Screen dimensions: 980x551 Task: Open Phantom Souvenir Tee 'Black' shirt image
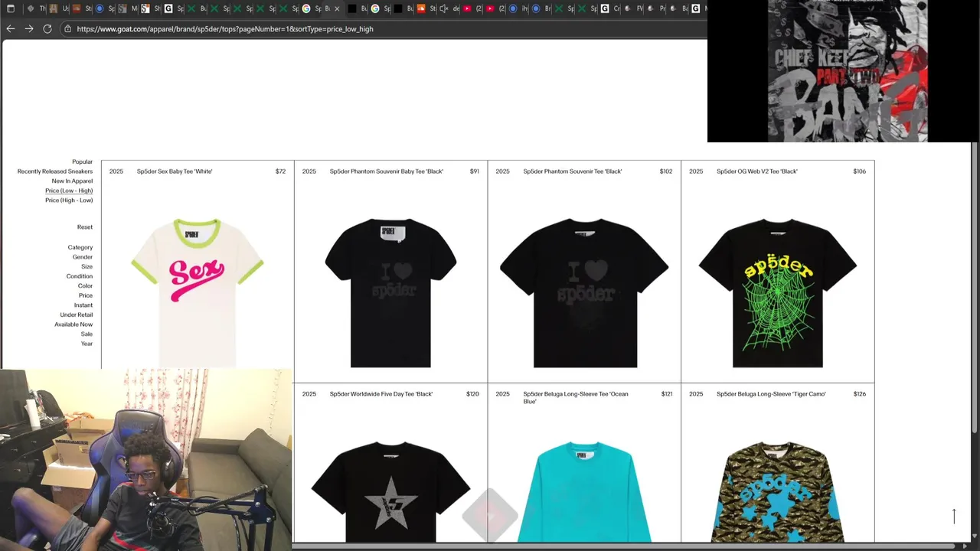[584, 292]
